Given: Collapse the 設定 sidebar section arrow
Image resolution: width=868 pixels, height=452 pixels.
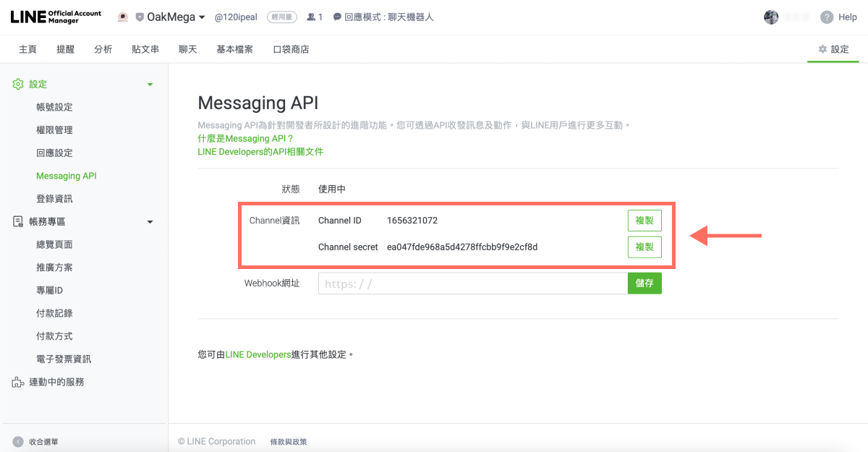Looking at the screenshot, I should 150,85.
